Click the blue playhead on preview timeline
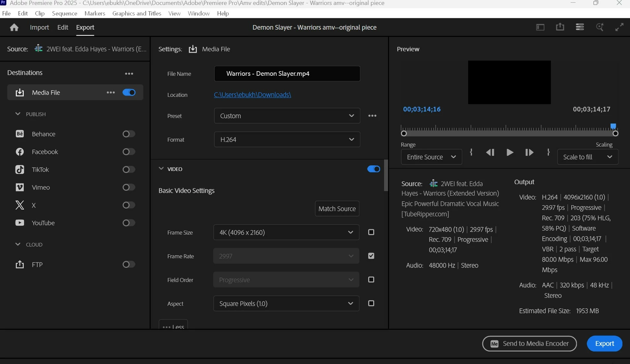The height and width of the screenshot is (364, 630). [613, 126]
